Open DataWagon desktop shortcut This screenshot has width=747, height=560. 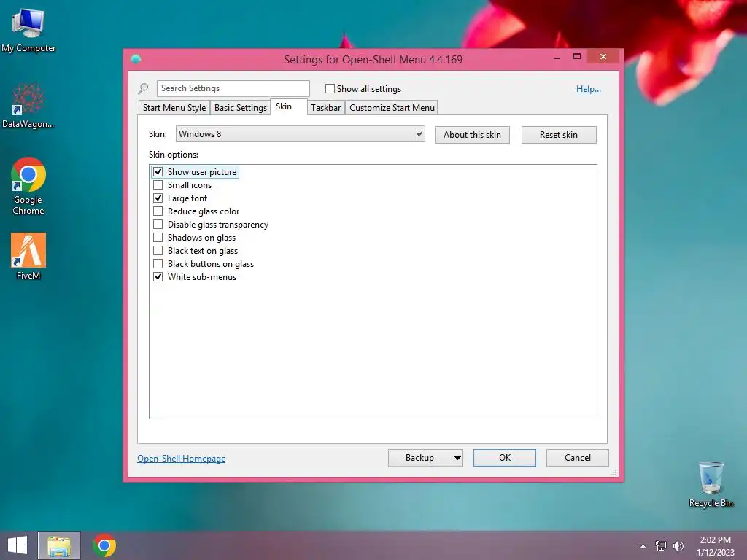[28, 106]
